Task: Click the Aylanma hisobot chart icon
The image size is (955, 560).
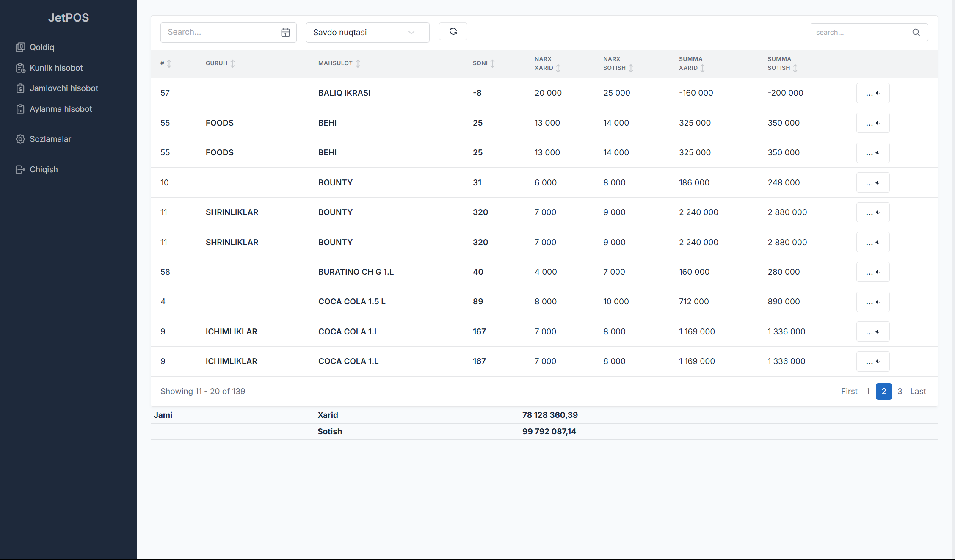Action: (20, 109)
